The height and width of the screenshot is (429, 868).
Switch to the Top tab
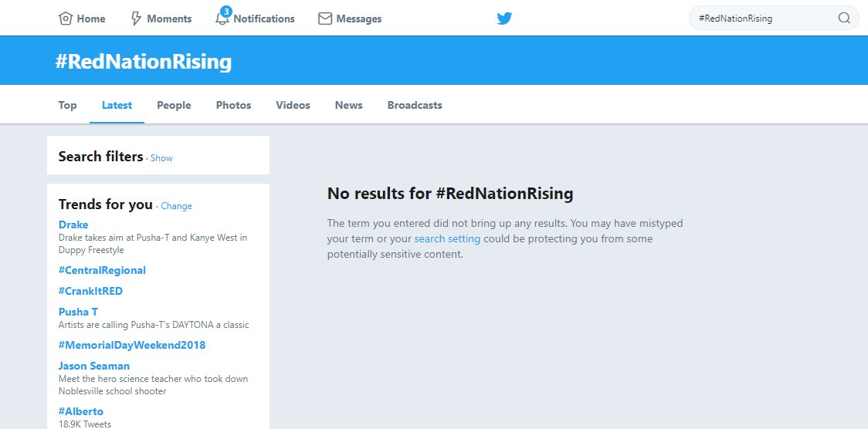67,105
